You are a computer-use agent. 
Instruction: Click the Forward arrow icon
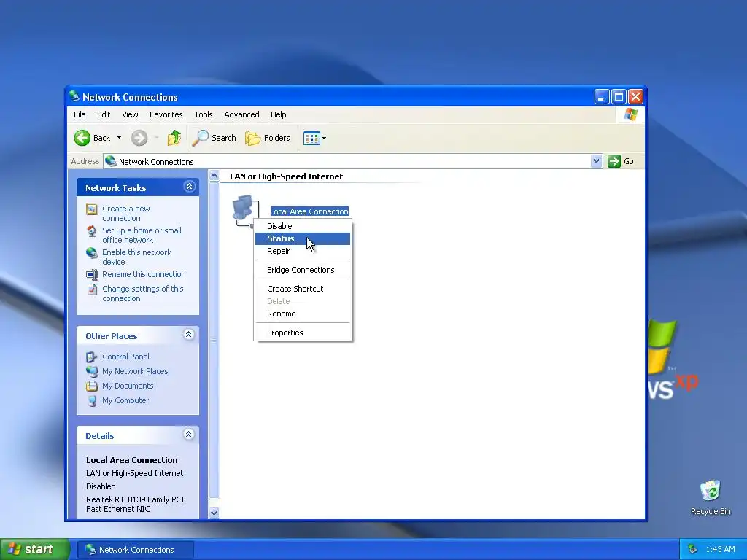pyautogui.click(x=139, y=138)
